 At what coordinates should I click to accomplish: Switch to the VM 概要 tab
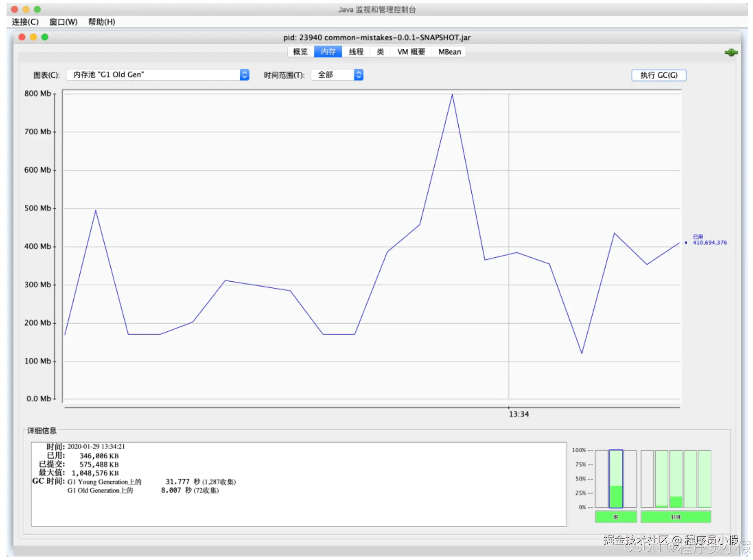tap(411, 52)
